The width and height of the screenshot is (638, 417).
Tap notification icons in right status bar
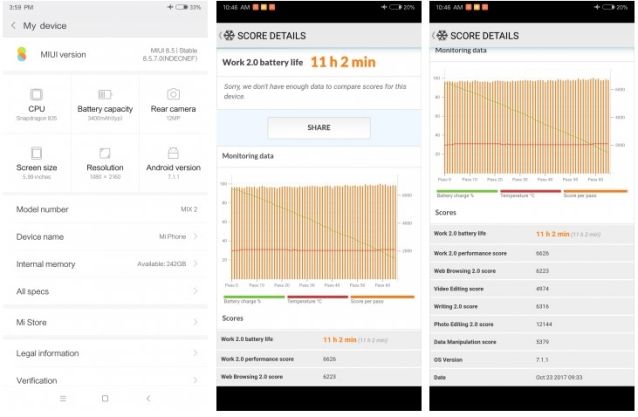coord(476,7)
